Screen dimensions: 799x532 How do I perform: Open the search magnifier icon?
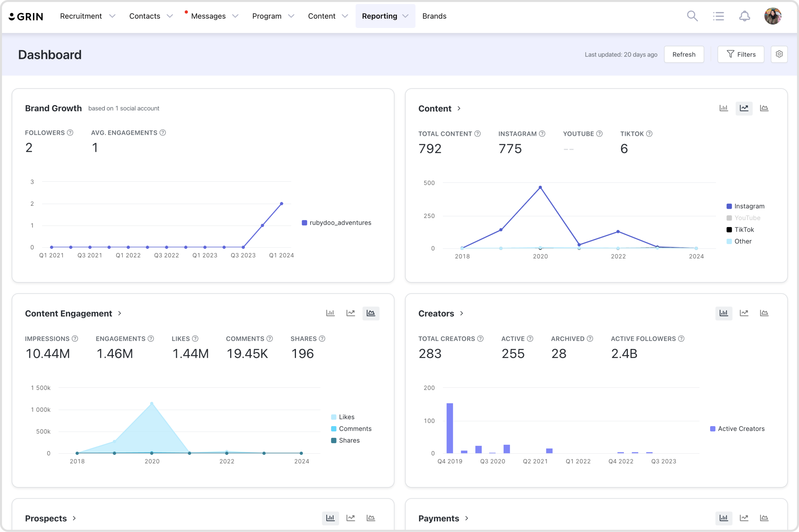click(x=692, y=16)
